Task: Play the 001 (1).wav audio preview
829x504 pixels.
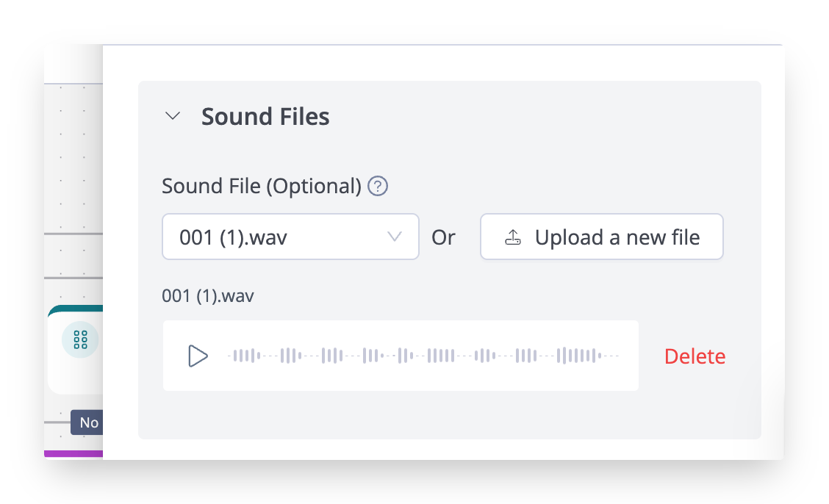Action: (198, 356)
